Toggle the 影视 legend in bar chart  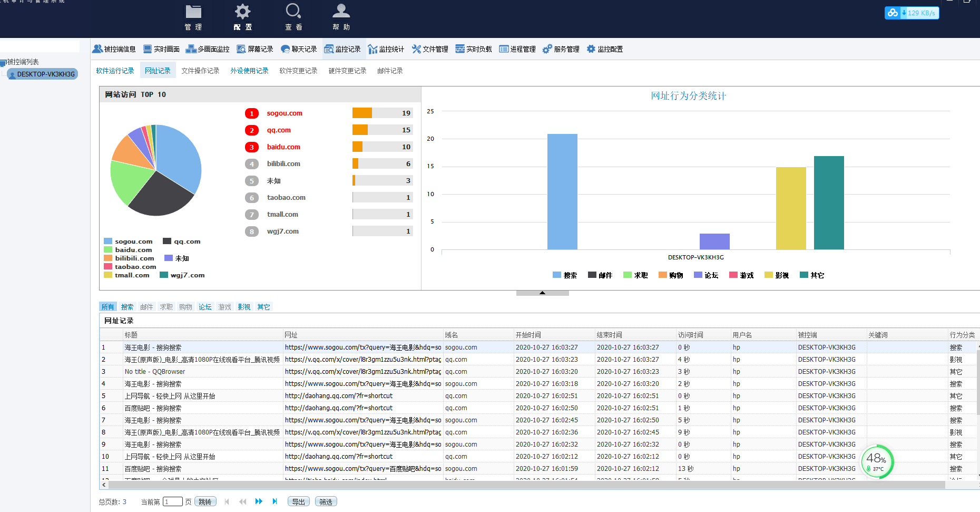(x=776, y=275)
